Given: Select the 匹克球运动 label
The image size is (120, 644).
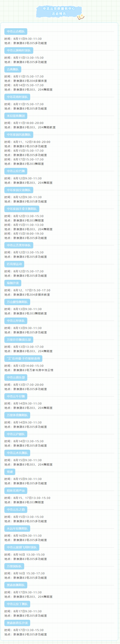Looking at the screenshot, I should click(x=14, y=264).
